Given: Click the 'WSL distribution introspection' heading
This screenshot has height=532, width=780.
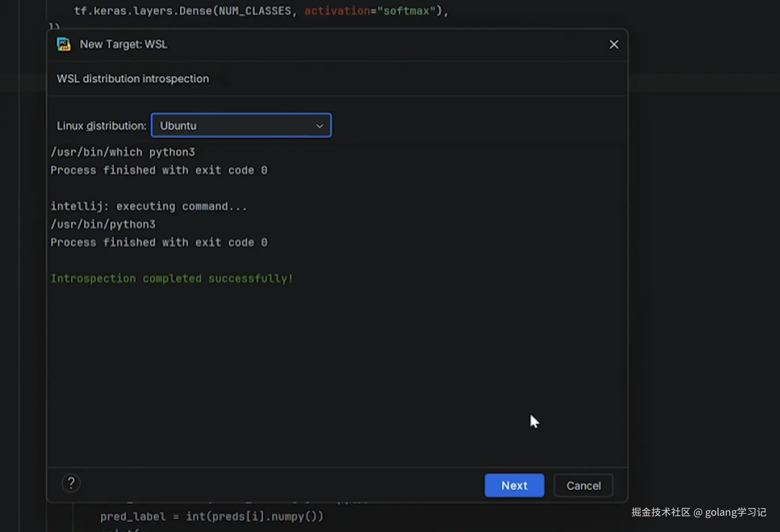Looking at the screenshot, I should (x=133, y=79).
